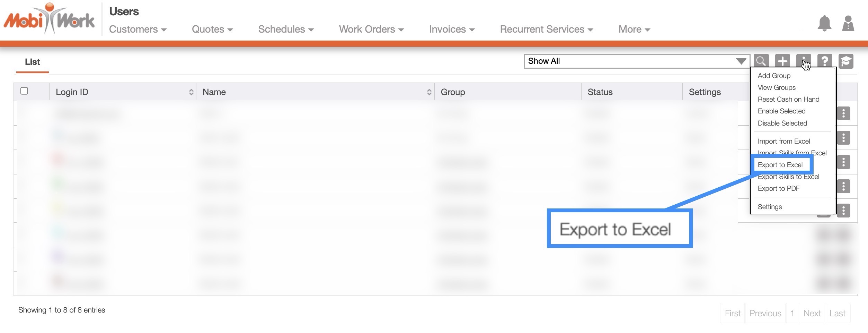Click Add Group in the menu
The width and height of the screenshot is (868, 333).
774,76
